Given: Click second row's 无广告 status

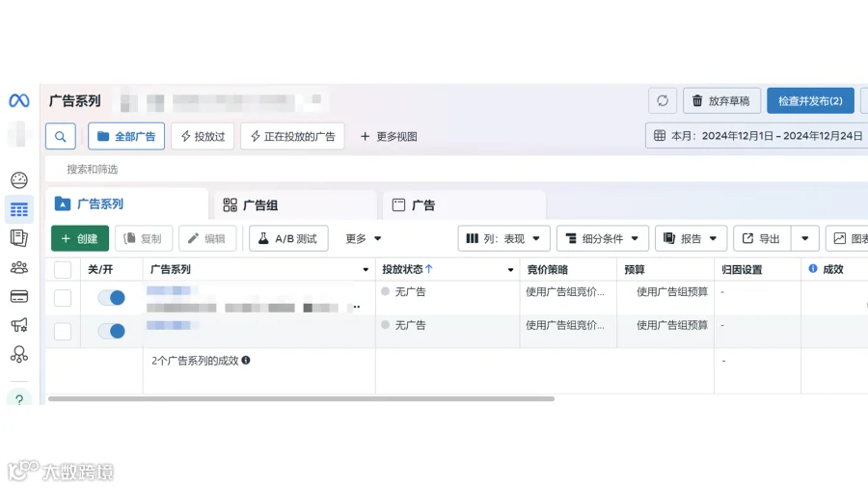Looking at the screenshot, I should coord(410,325).
